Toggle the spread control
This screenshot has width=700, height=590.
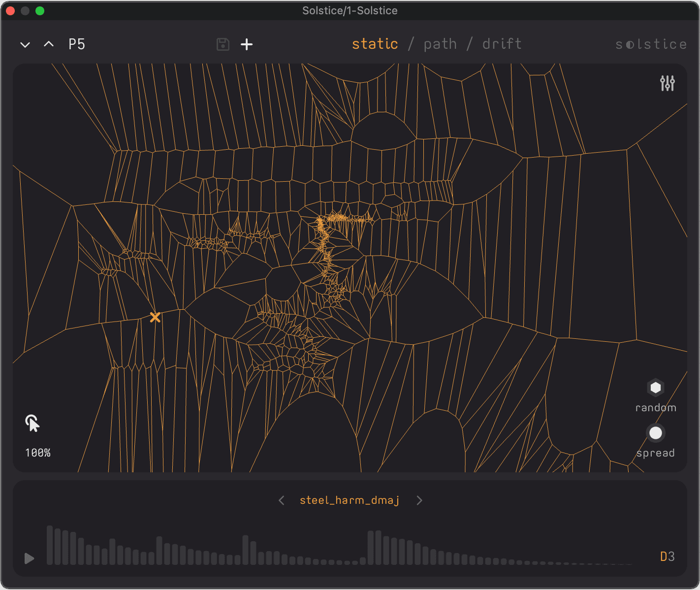[x=656, y=432]
